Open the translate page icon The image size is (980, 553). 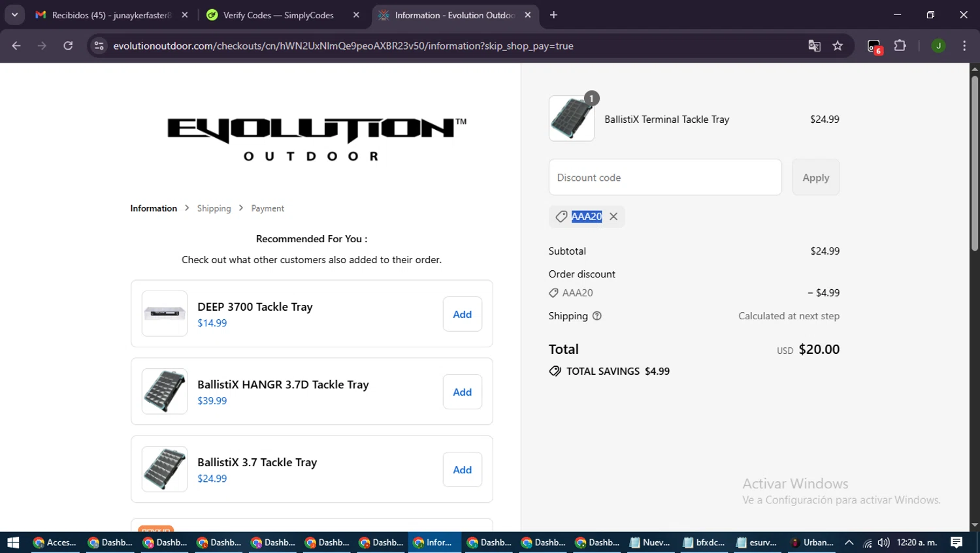[814, 46]
